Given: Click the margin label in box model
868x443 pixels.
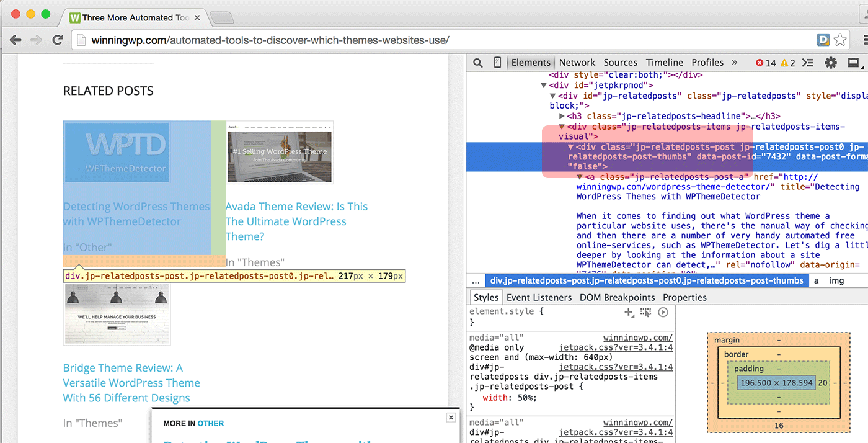Looking at the screenshot, I should point(727,340).
